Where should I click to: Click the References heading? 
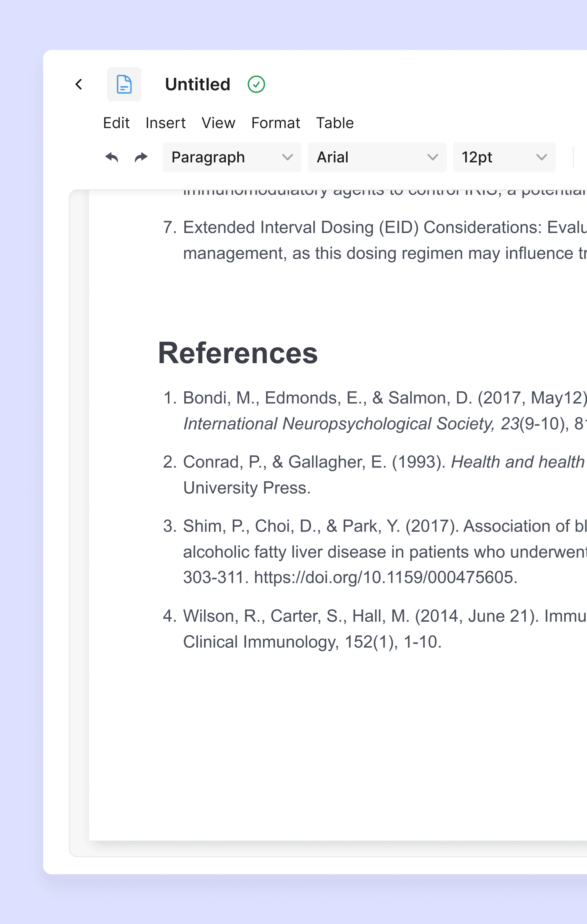[238, 353]
